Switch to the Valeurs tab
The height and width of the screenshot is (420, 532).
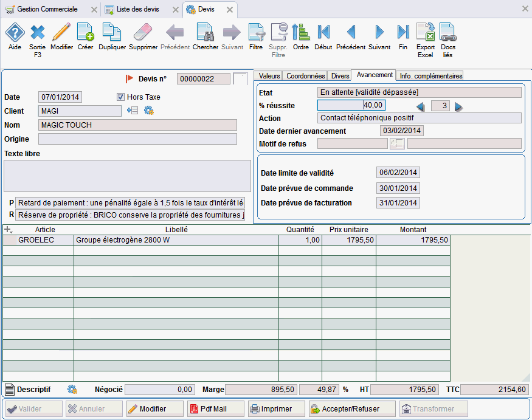pyautogui.click(x=269, y=76)
